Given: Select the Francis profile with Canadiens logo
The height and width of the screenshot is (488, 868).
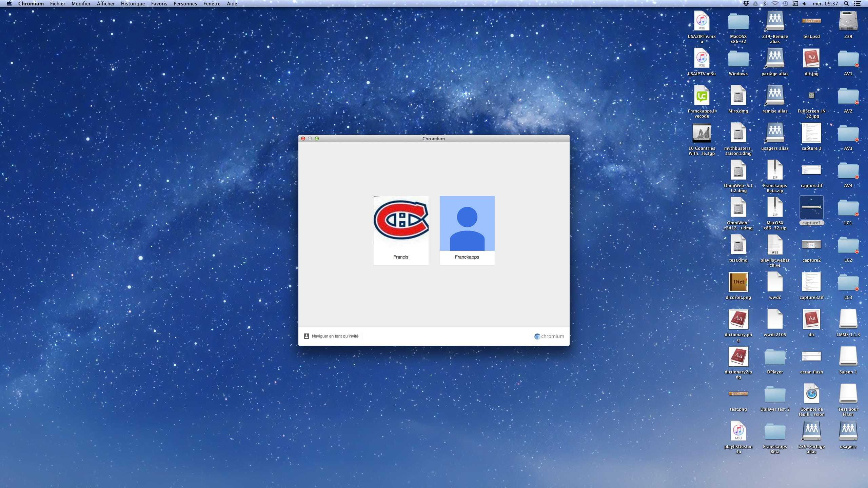Looking at the screenshot, I should [x=401, y=230].
